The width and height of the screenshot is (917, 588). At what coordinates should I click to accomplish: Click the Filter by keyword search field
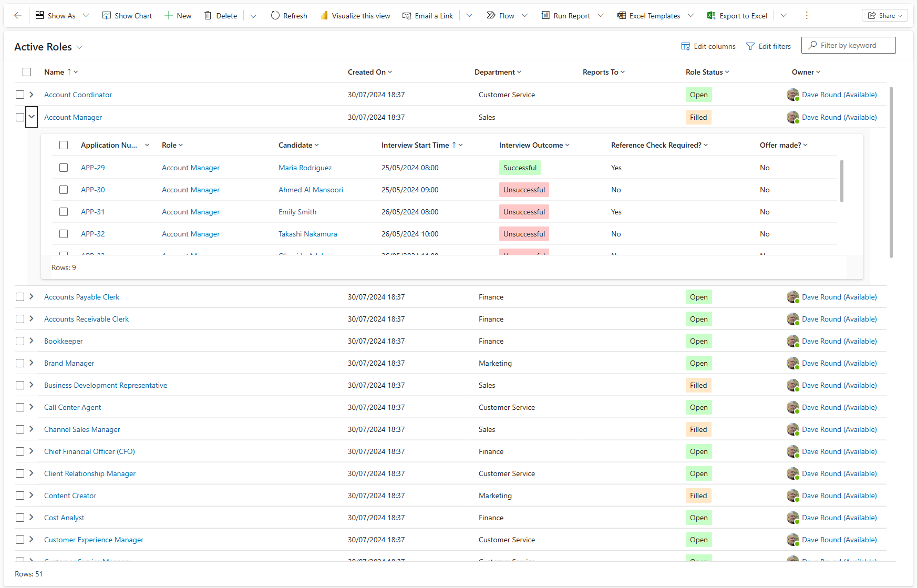(x=848, y=45)
